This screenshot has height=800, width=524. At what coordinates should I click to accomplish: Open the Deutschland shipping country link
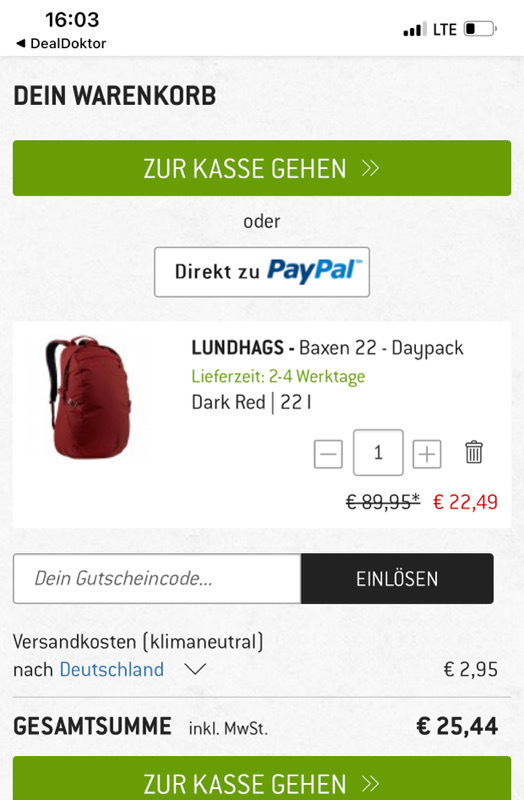click(112, 669)
